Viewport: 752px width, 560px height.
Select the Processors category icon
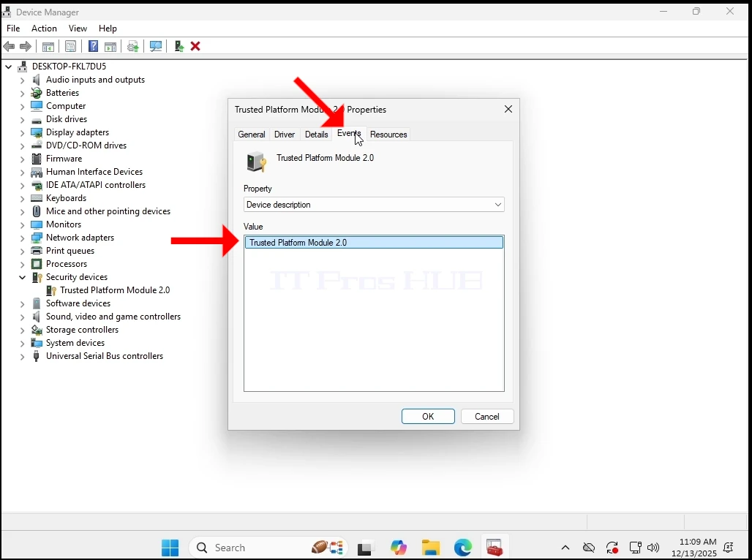coord(37,264)
